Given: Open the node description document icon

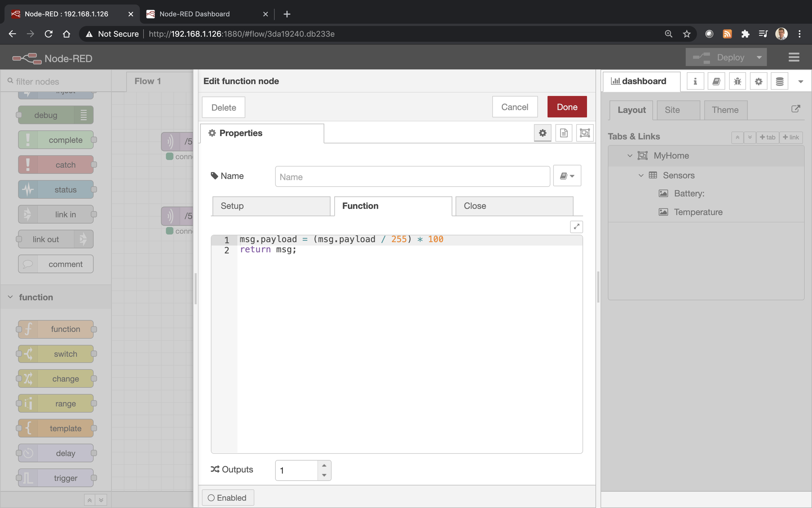Looking at the screenshot, I should 564,133.
